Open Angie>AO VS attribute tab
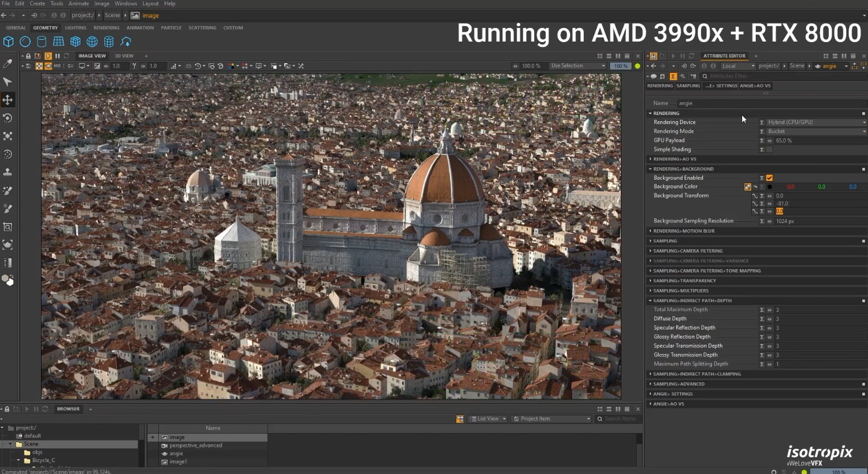Viewport: 868px width, 474px height. pos(755,86)
